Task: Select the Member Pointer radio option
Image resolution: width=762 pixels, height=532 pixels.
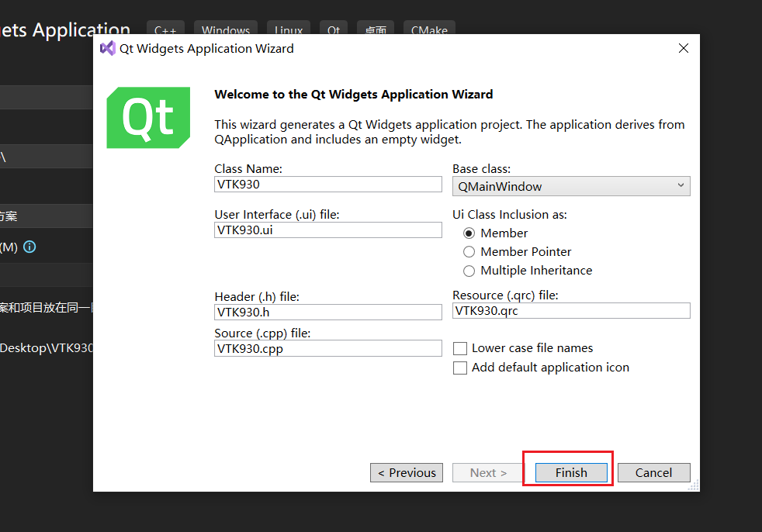Action: click(x=469, y=252)
